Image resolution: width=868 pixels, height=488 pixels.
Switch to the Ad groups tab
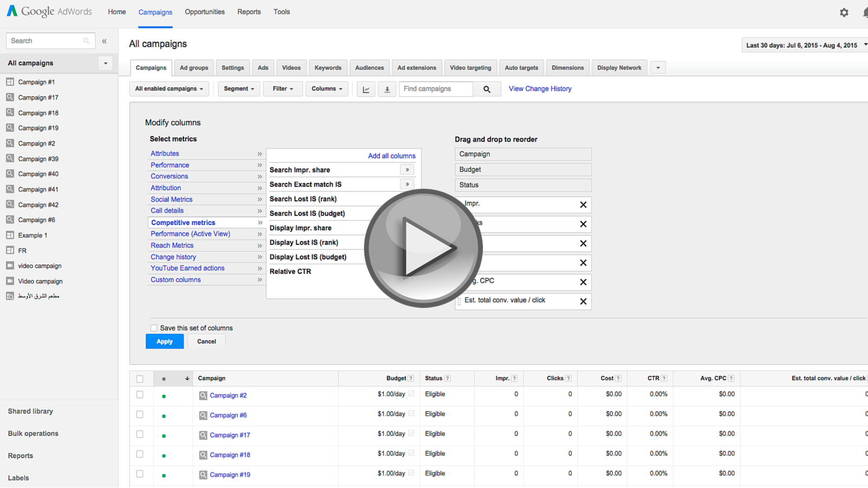click(194, 68)
